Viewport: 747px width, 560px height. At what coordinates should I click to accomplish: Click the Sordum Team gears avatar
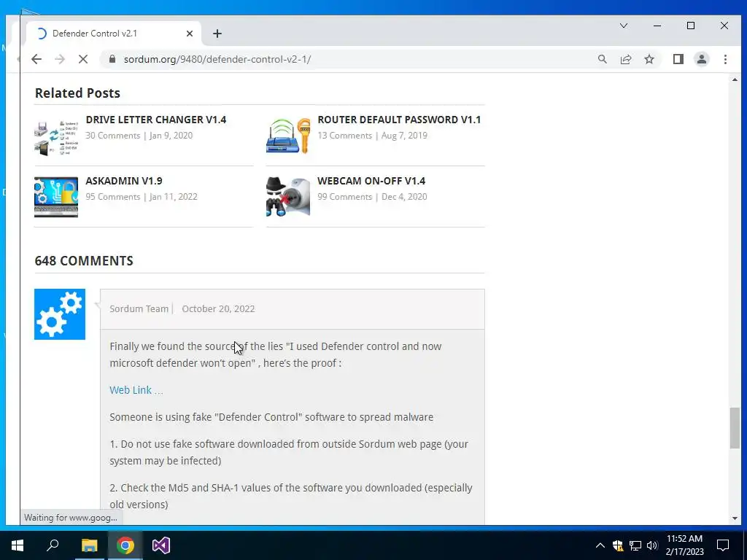tap(60, 314)
